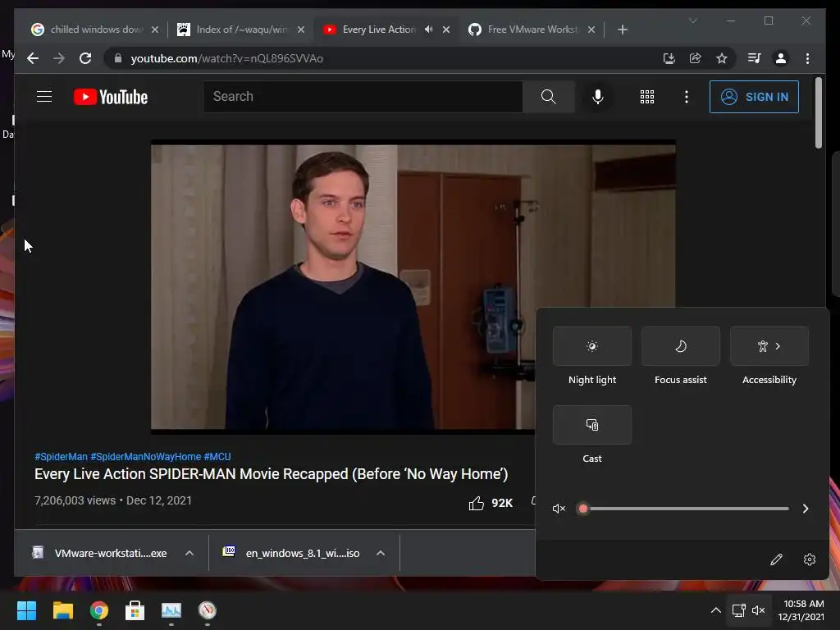840x630 pixels.
Task: Open the #MCU hashtag link
Action: click(x=217, y=456)
